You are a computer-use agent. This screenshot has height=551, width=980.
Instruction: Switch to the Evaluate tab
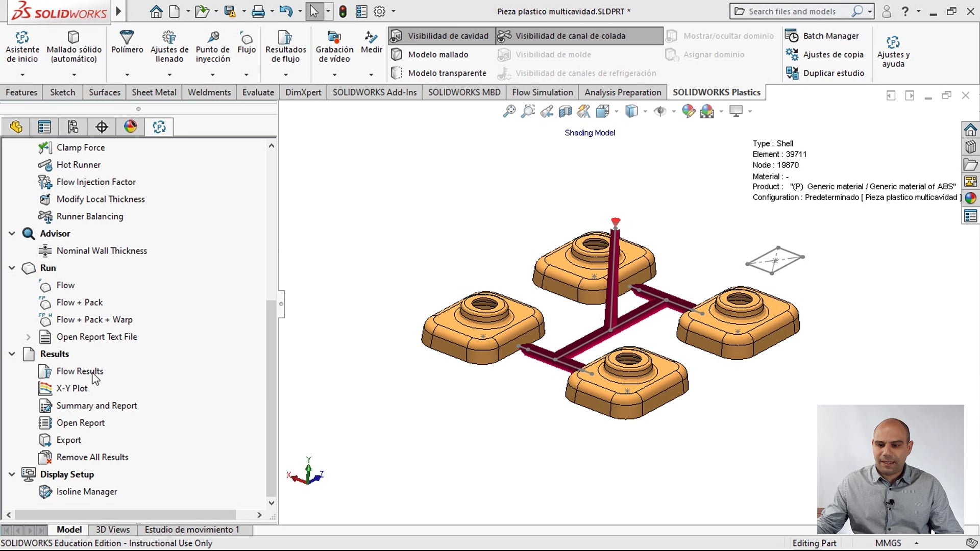[x=258, y=92]
